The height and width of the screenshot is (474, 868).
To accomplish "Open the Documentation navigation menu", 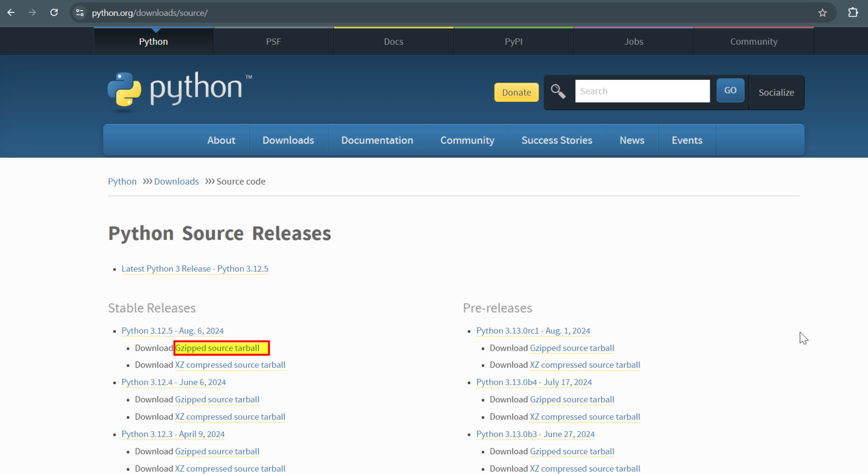I will [377, 140].
